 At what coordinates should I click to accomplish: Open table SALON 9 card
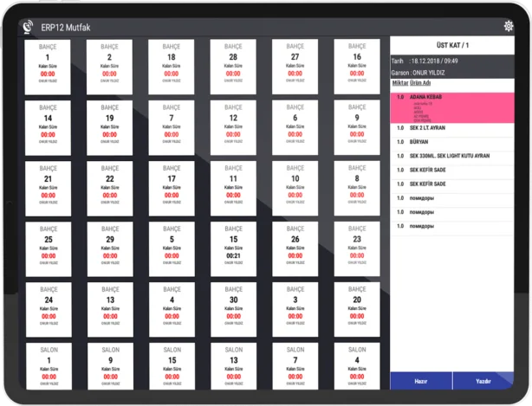point(111,366)
